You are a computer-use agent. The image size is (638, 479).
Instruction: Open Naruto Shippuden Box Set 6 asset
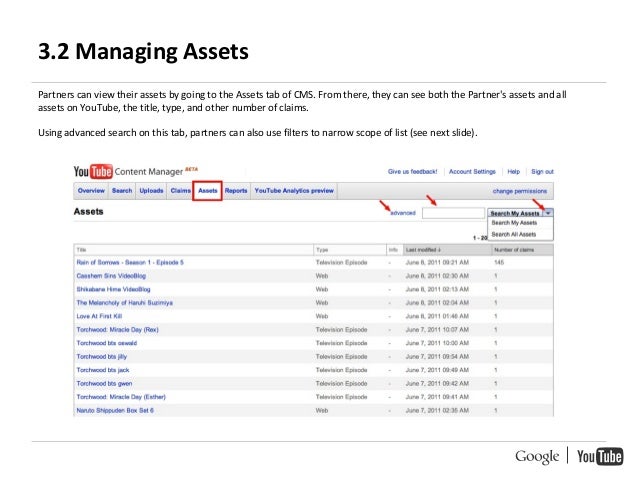click(115, 410)
